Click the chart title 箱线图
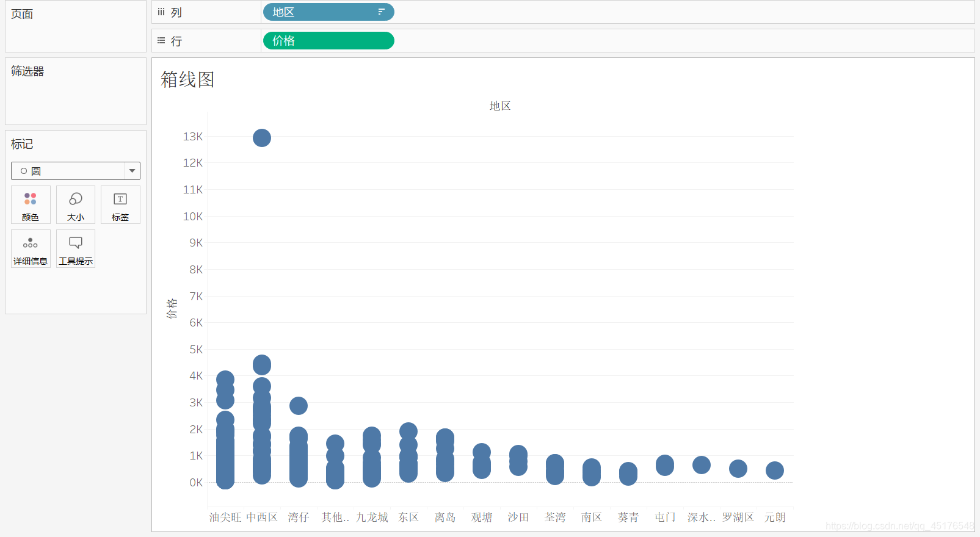This screenshot has height=537, width=980. [x=187, y=79]
